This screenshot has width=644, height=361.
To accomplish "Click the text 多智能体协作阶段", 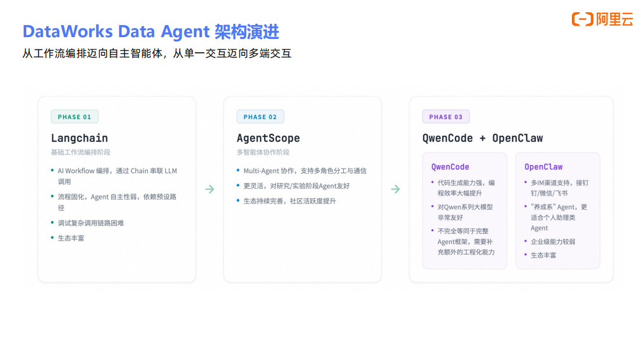I will pyautogui.click(x=264, y=152).
